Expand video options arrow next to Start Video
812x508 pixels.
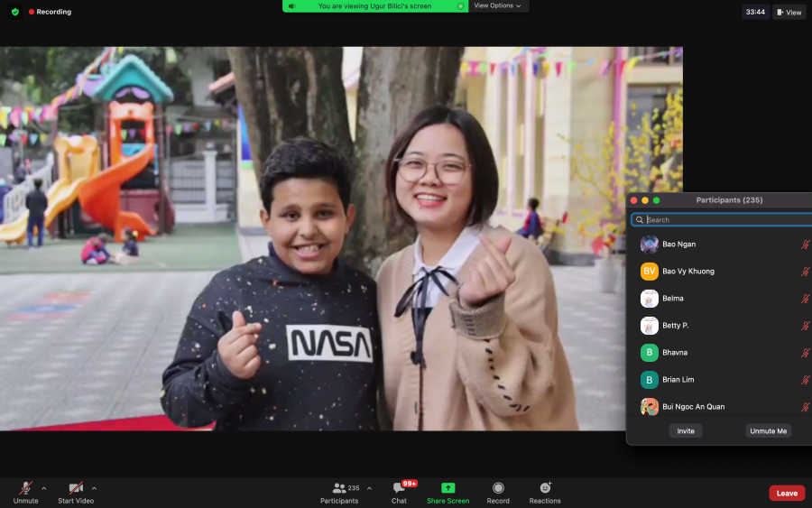94,488
